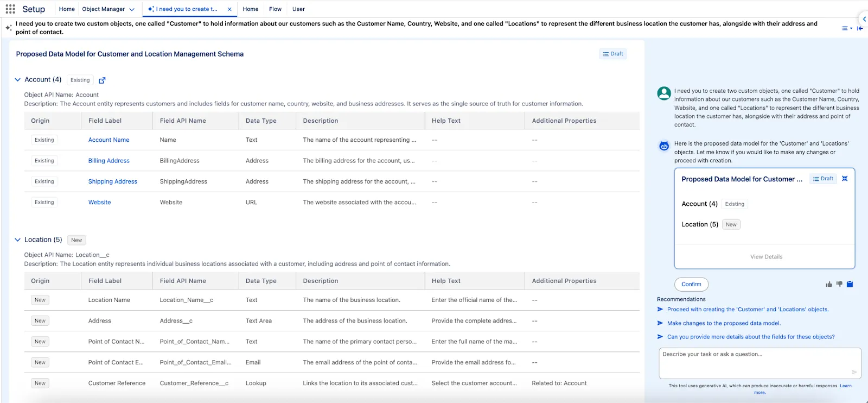Select 'Make changes to the proposed data model' recommendation
868x403 pixels.
point(724,323)
